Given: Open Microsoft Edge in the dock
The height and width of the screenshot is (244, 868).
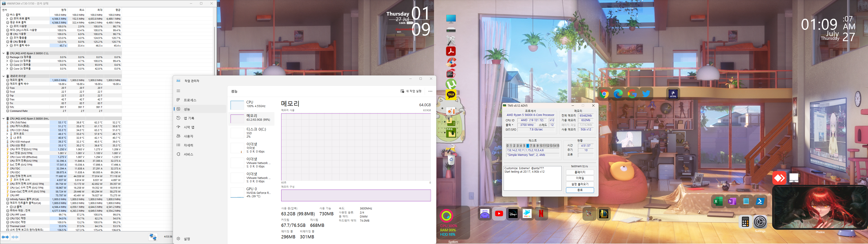Looking at the screenshot, I should tap(618, 94).
